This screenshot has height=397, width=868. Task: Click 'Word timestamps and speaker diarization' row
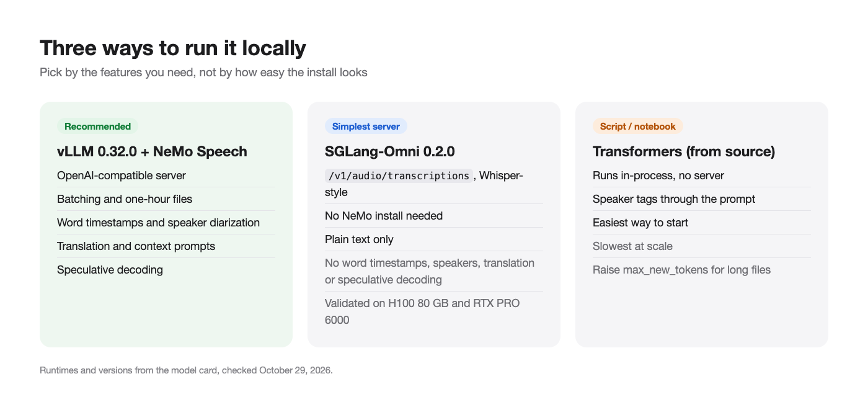[x=166, y=223]
